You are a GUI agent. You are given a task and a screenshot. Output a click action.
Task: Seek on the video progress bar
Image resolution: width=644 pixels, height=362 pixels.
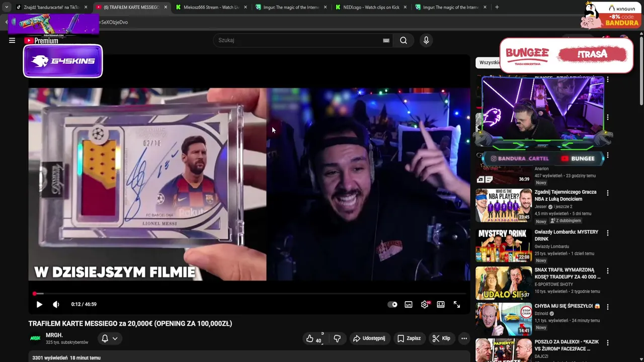pos(249,294)
